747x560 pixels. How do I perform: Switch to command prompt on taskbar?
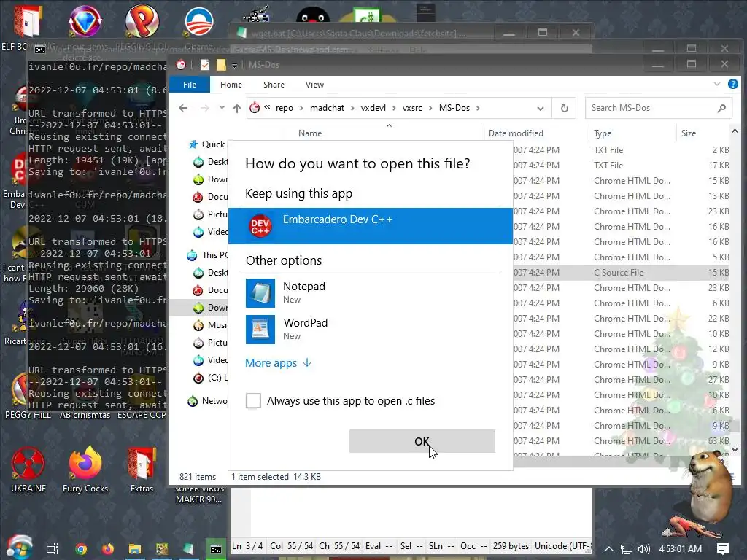215,548
